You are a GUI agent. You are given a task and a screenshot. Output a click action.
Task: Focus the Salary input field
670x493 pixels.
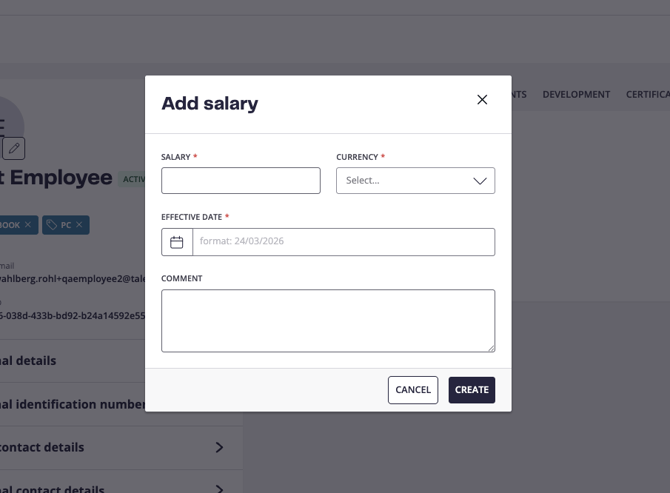[x=241, y=181]
